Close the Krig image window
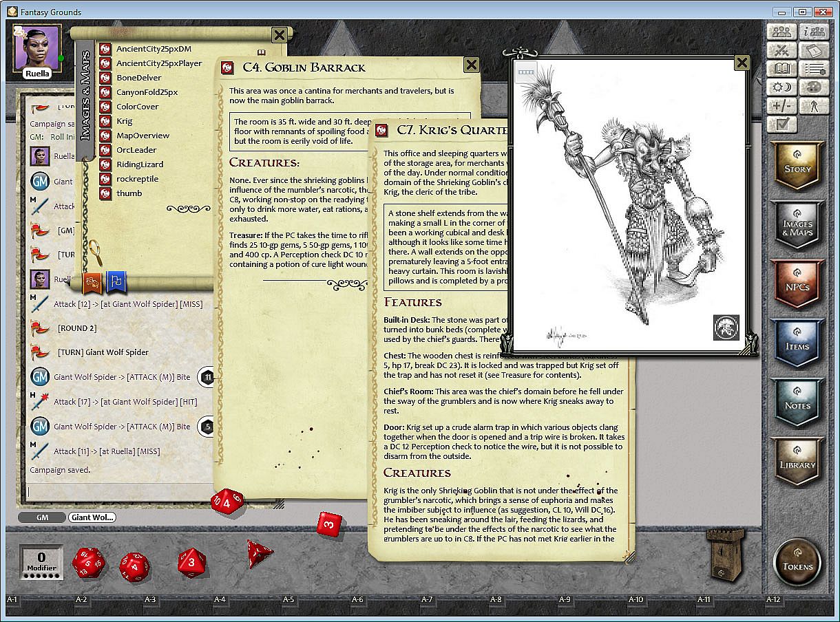Image resolution: width=840 pixels, height=622 pixels. click(x=742, y=63)
